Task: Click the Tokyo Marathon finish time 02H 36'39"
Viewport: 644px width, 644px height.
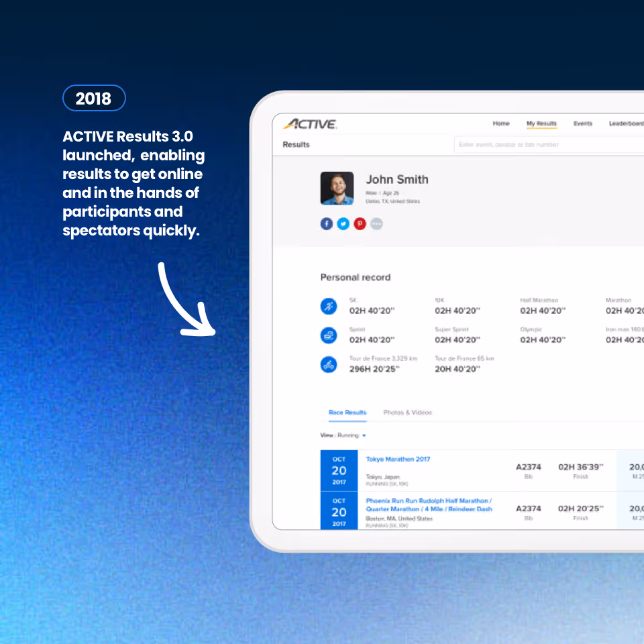Action: click(581, 467)
